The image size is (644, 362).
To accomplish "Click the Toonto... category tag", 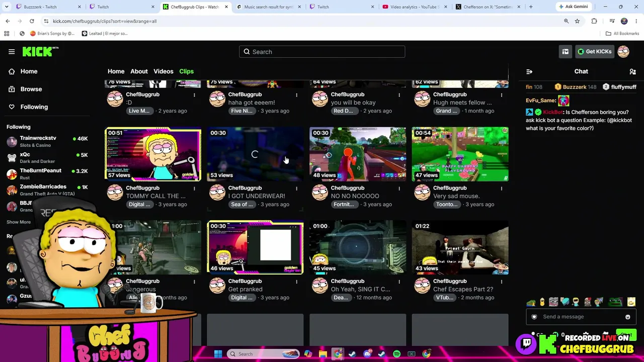I will pos(446,205).
